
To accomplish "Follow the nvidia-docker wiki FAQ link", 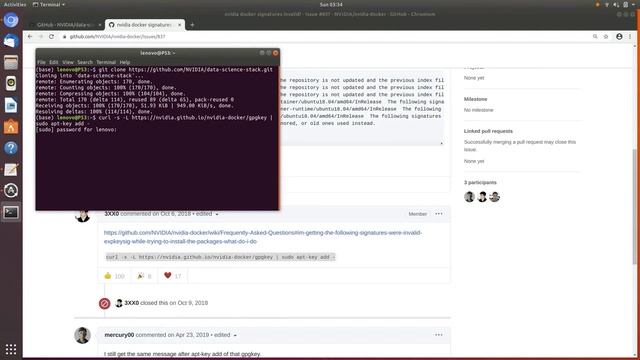I will tap(263, 237).
